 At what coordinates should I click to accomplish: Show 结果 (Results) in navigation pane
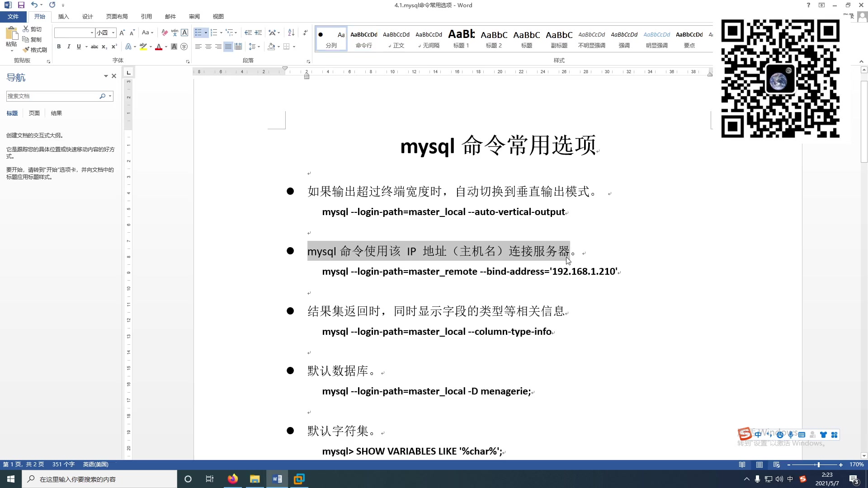click(x=57, y=113)
